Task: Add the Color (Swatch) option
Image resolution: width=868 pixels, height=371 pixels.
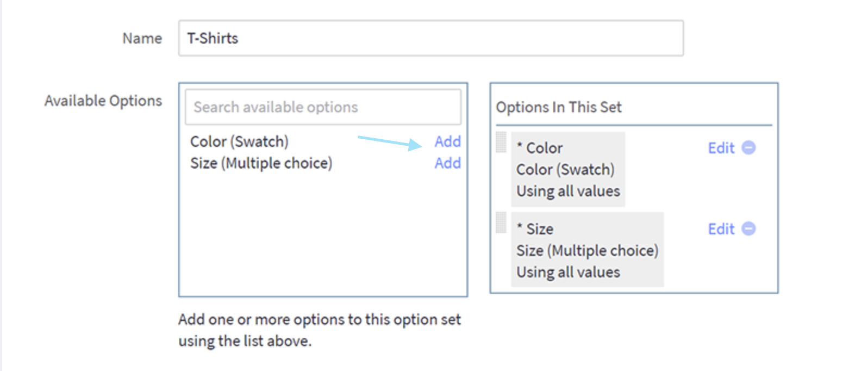Action: click(447, 141)
